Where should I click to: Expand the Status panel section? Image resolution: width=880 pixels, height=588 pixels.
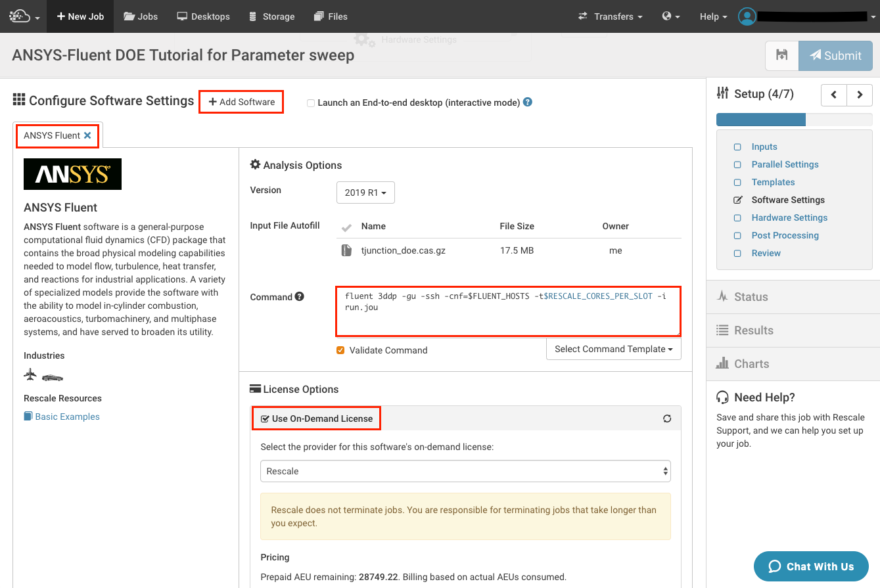point(793,297)
